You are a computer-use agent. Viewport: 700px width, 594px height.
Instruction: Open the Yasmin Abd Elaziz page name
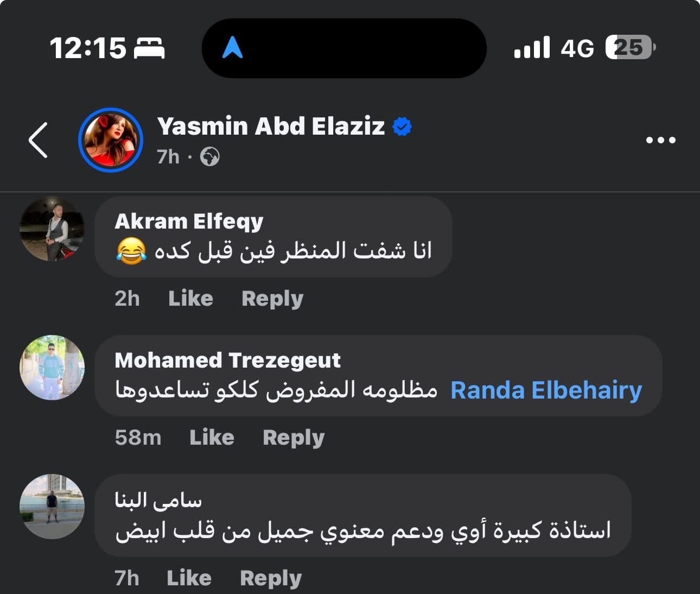click(x=271, y=127)
